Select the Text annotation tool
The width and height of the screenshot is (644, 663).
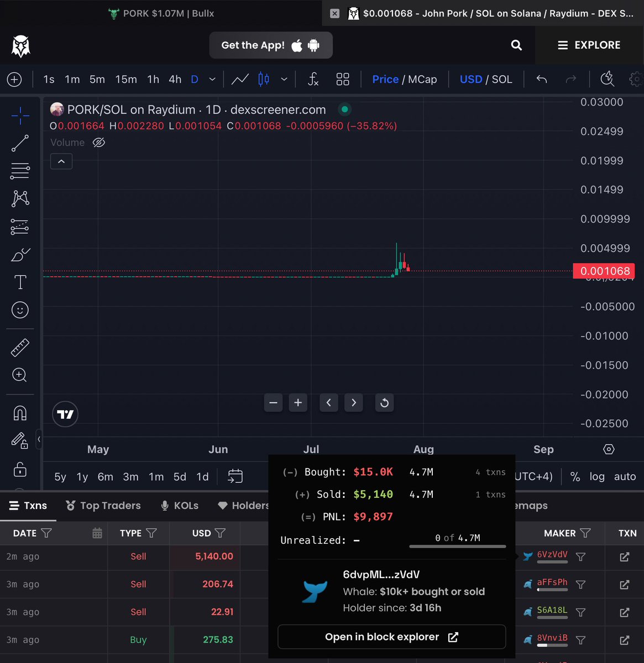[x=20, y=282]
